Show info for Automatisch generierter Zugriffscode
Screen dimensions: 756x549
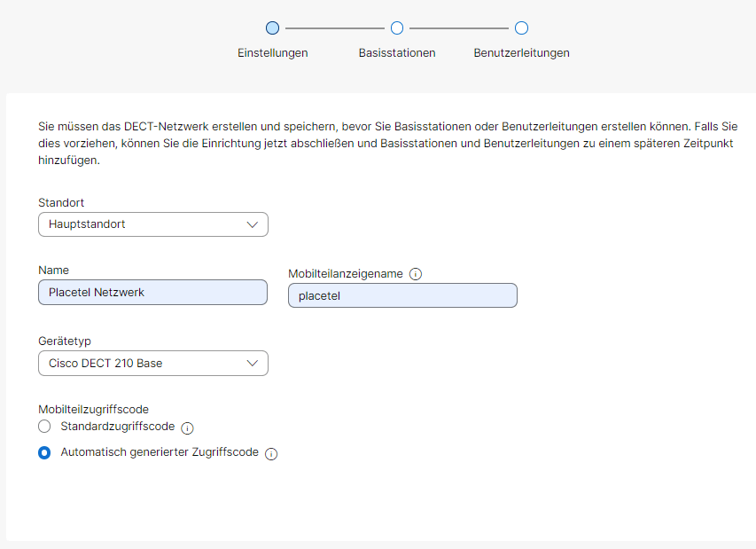(271, 454)
